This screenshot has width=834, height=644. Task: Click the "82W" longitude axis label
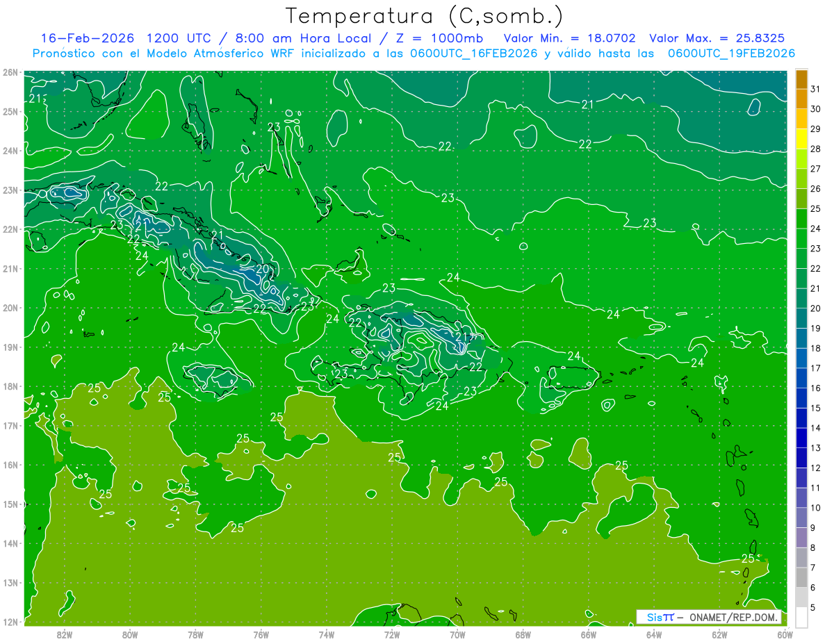(x=65, y=635)
